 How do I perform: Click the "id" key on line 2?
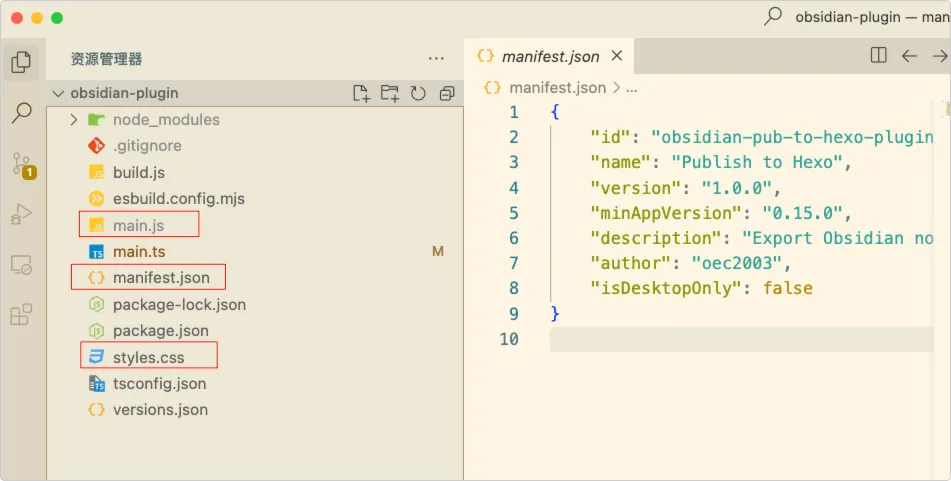point(611,137)
